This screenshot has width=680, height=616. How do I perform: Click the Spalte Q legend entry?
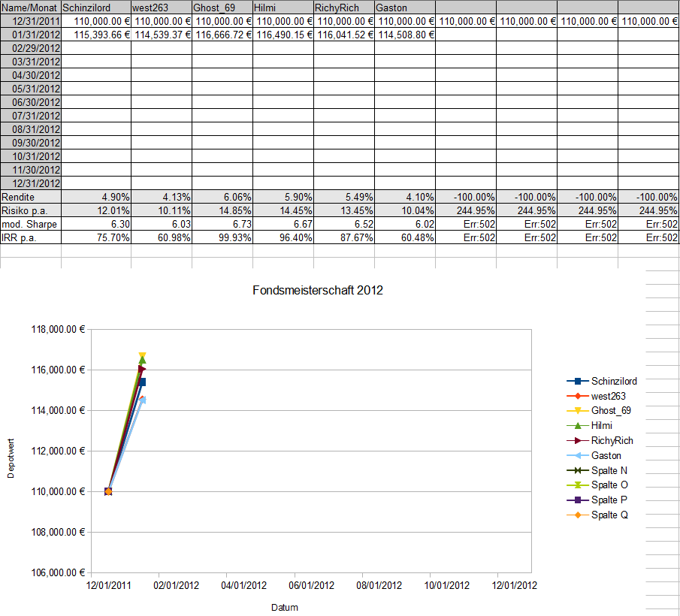[x=597, y=515]
